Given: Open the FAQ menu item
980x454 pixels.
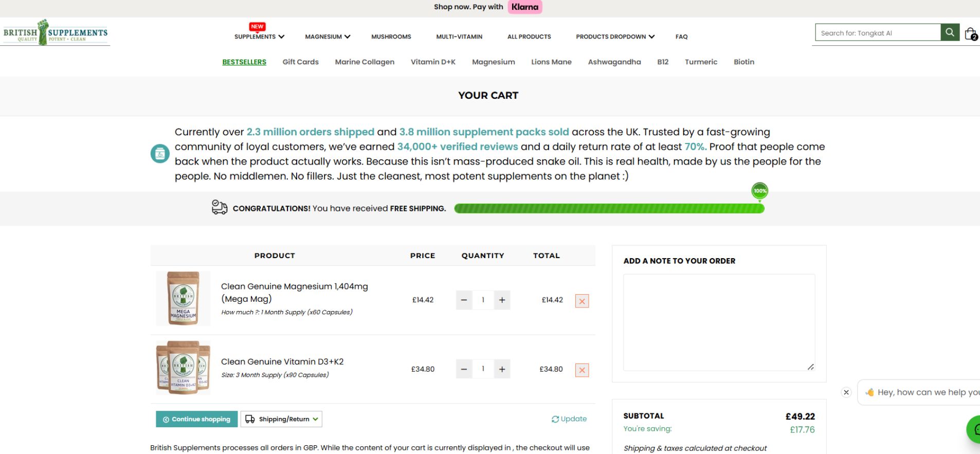Looking at the screenshot, I should pos(681,37).
